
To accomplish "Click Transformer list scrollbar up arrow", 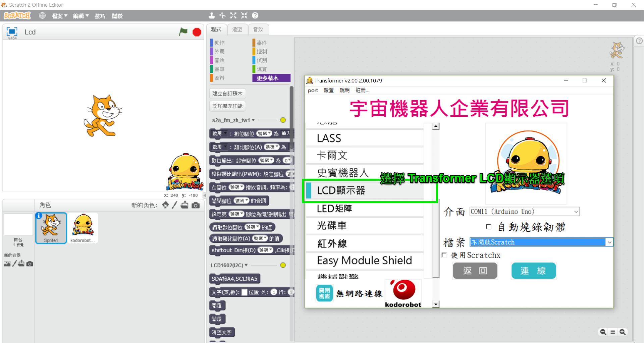I will [x=436, y=126].
